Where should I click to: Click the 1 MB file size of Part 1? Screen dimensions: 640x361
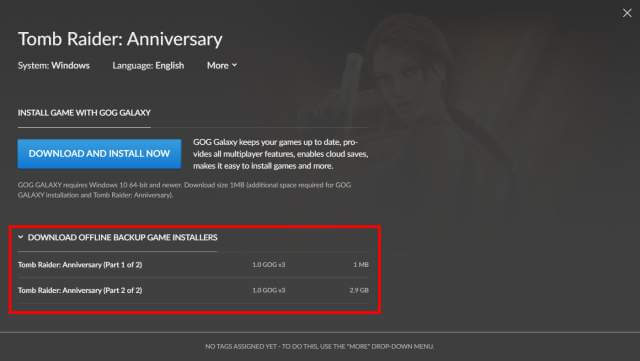[x=361, y=265]
